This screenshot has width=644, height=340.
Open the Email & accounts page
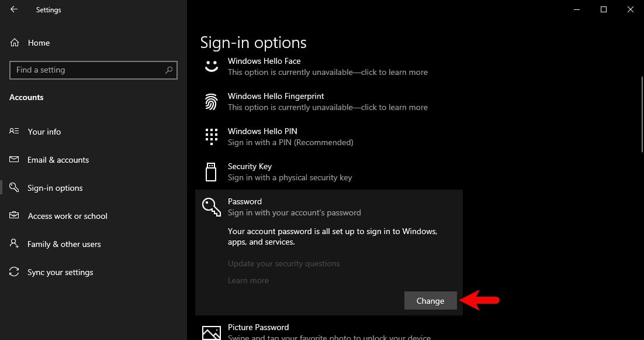point(58,160)
